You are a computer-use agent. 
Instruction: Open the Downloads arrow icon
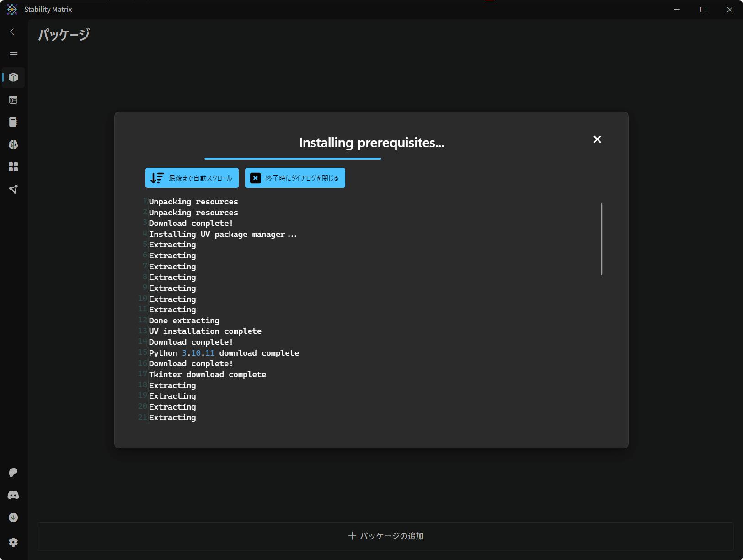[13, 517]
